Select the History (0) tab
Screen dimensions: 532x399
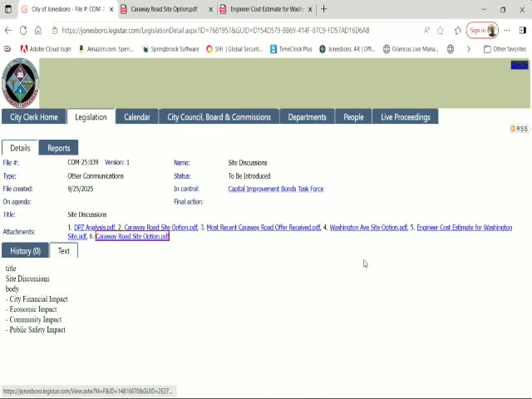click(x=25, y=251)
